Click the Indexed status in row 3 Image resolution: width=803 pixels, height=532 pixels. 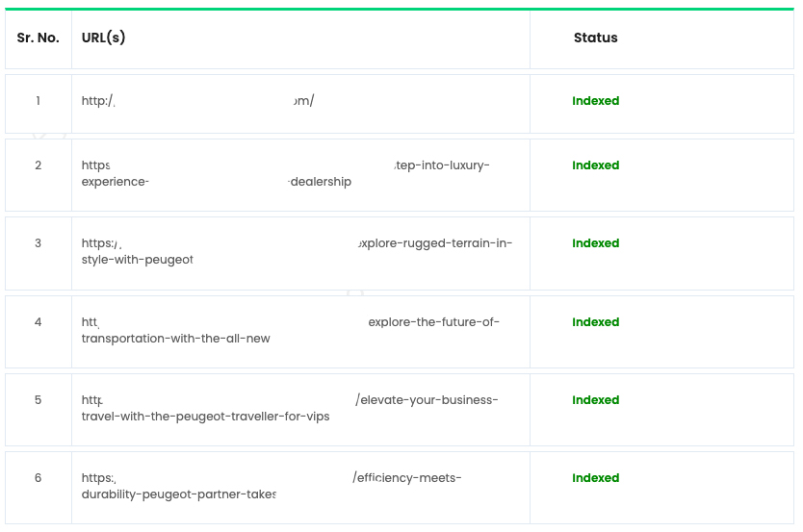(x=596, y=243)
